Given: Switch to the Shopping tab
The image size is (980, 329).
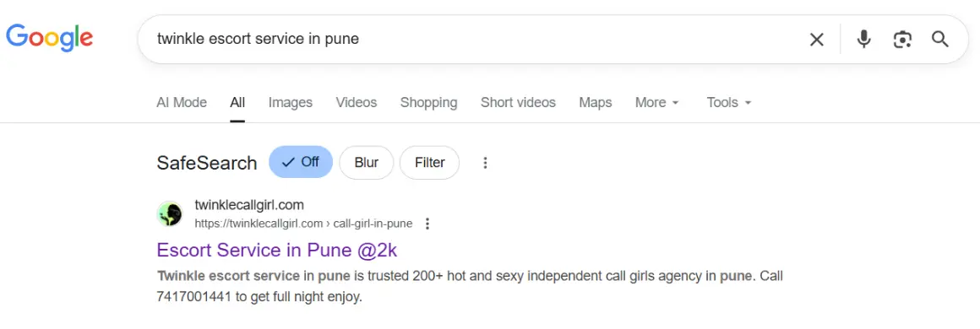Looking at the screenshot, I should pyautogui.click(x=429, y=102).
